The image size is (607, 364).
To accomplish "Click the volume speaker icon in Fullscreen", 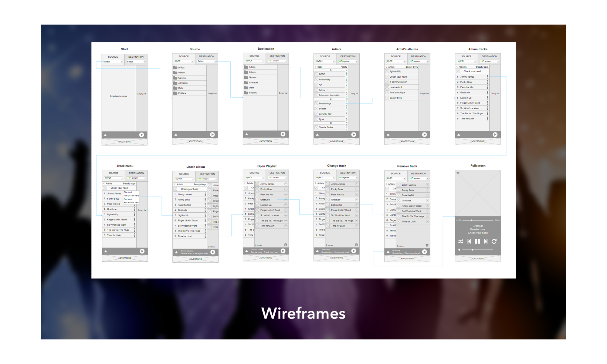I will pos(459,250).
